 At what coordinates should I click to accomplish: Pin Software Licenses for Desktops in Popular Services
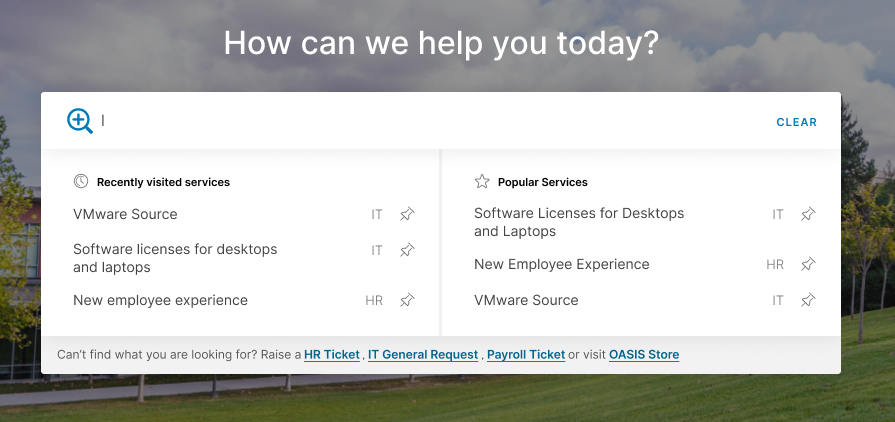[808, 214]
